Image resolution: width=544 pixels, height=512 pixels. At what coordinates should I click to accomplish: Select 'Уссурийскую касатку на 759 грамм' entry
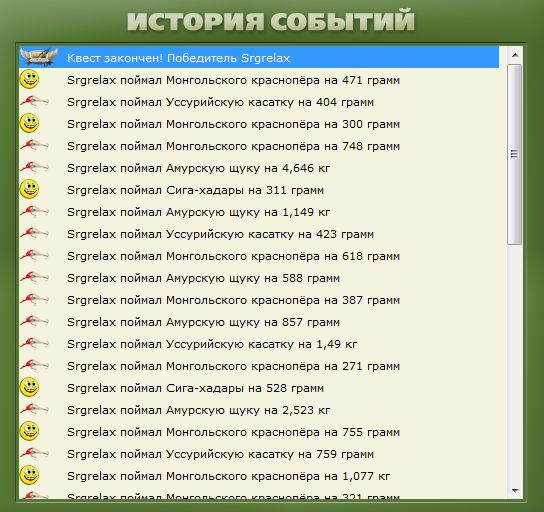[x=259, y=454]
